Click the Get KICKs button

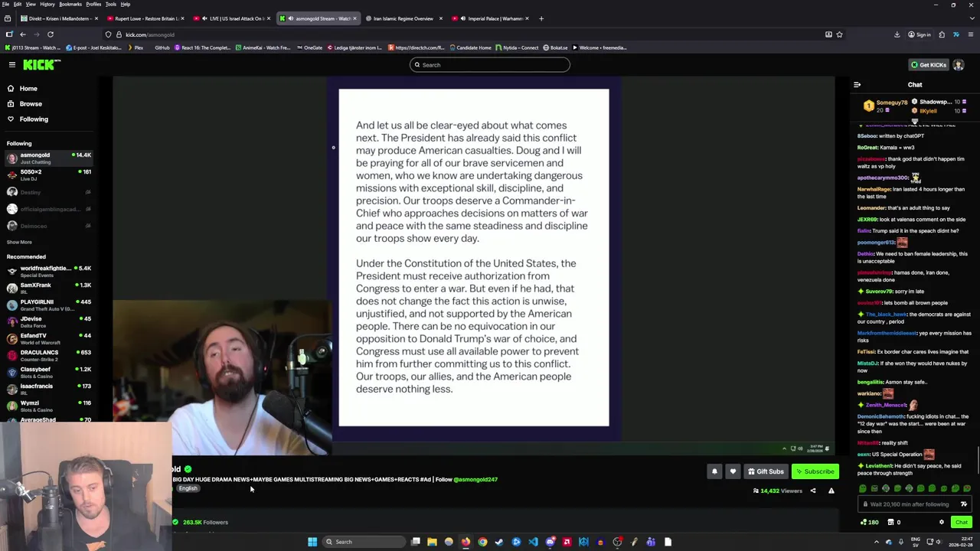929,65
